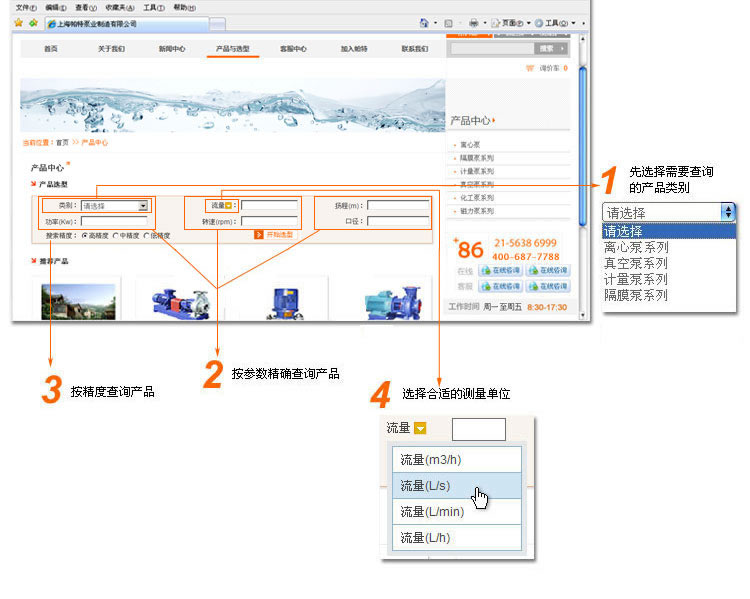Click the browser print icon
This screenshot has height=599, width=750.
474,22
